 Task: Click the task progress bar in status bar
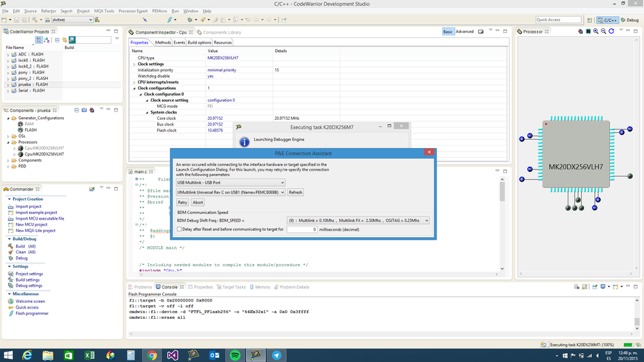628,345
